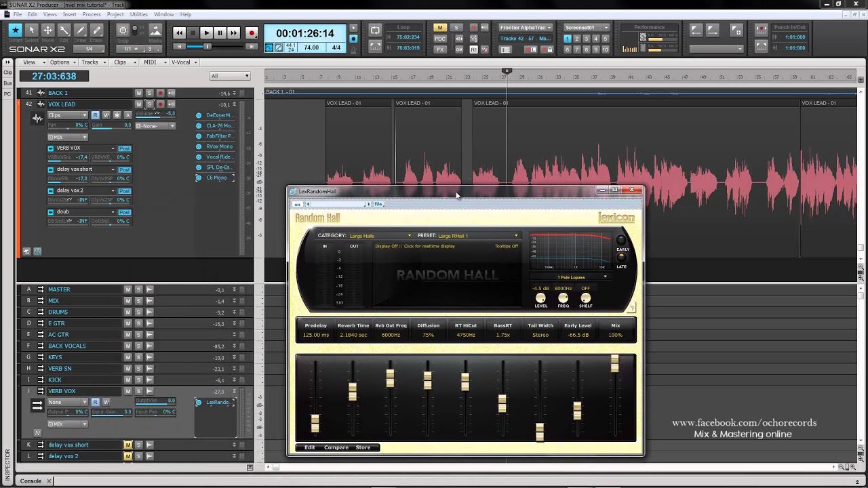Adjust the VOX LEAD Volume slider
The width and height of the screenshot is (868, 488).
155,115
